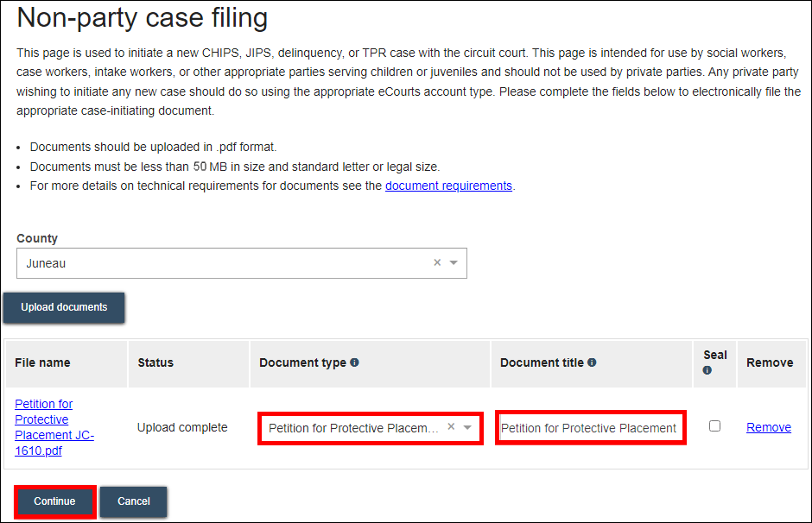The width and height of the screenshot is (812, 523).
Task: Click the Document title info icon
Action: point(592,362)
